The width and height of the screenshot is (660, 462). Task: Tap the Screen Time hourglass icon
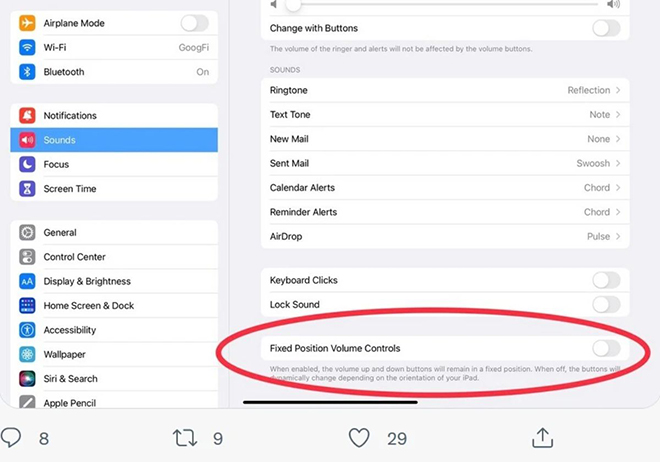(x=27, y=189)
